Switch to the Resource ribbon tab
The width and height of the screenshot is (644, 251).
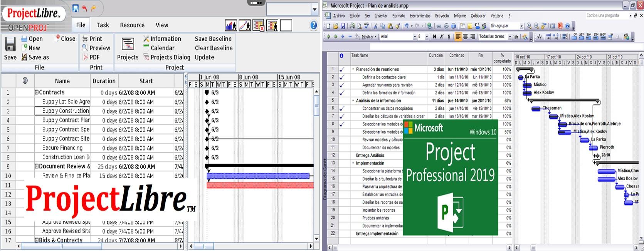pos(132,25)
